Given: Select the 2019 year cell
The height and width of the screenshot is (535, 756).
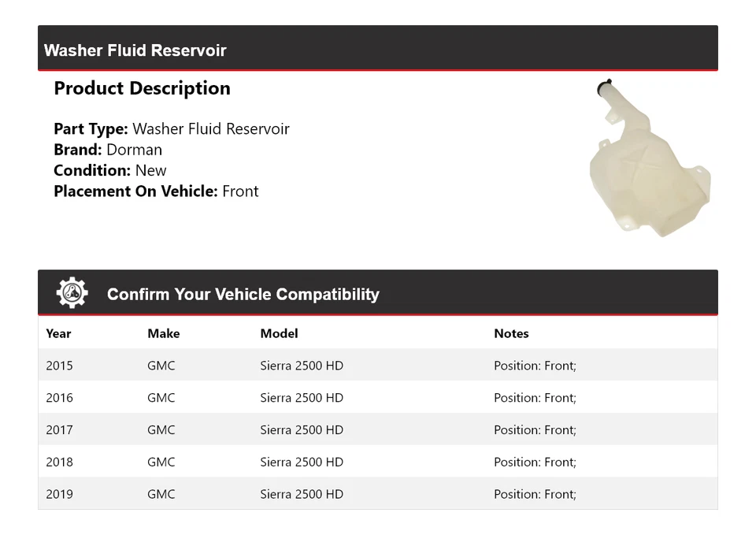Looking at the screenshot, I should click(59, 494).
